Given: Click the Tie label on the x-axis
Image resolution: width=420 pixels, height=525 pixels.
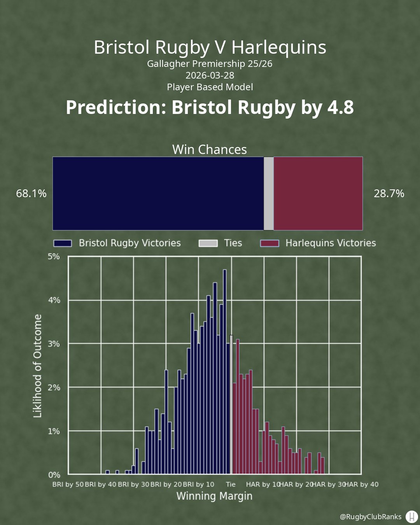Looking at the screenshot, I should (x=231, y=484).
